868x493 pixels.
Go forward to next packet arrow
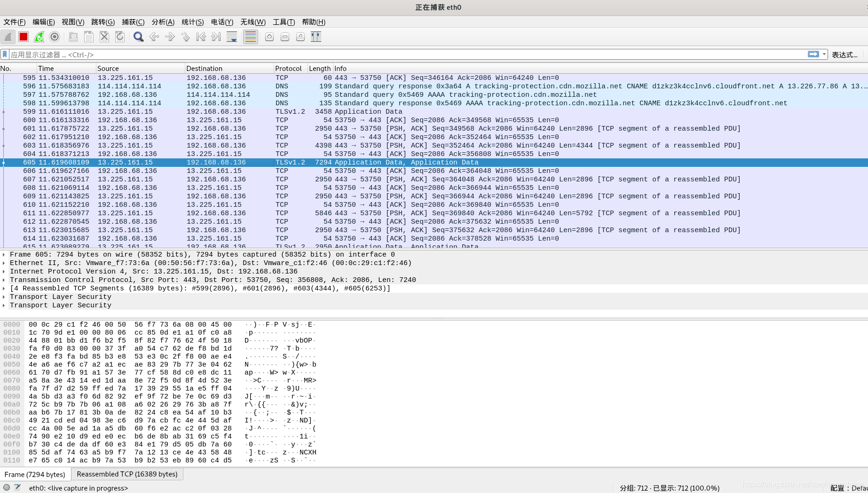170,37
